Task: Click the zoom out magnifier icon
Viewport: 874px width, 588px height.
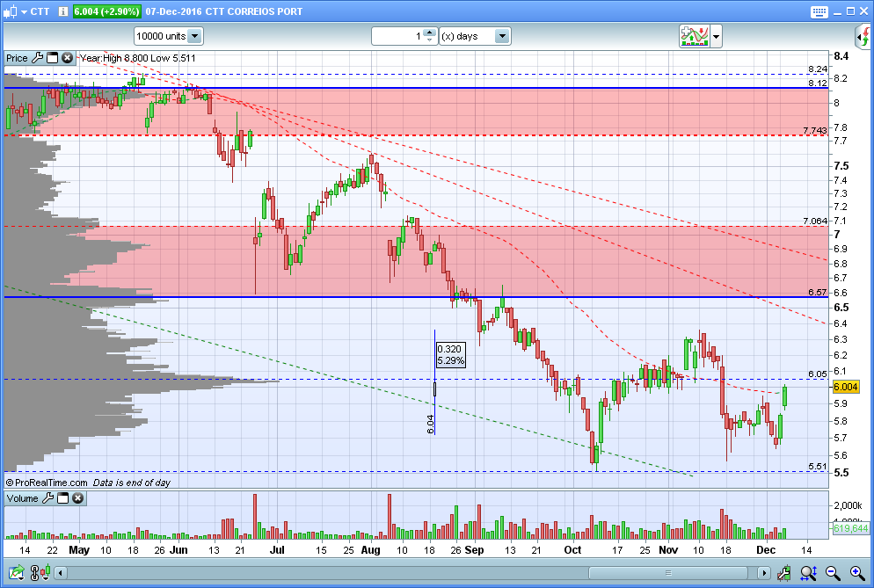Action: click(833, 572)
